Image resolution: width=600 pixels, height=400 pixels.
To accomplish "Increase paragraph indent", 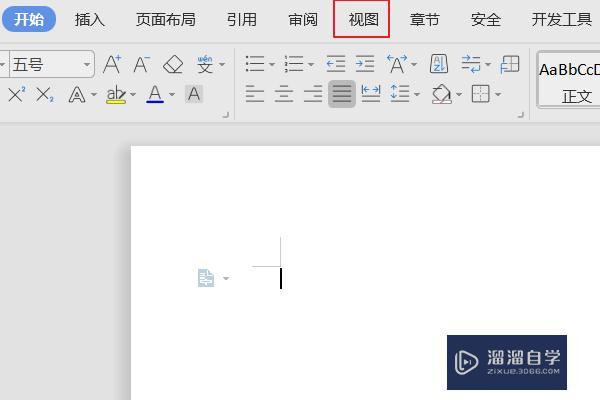I will point(365,64).
